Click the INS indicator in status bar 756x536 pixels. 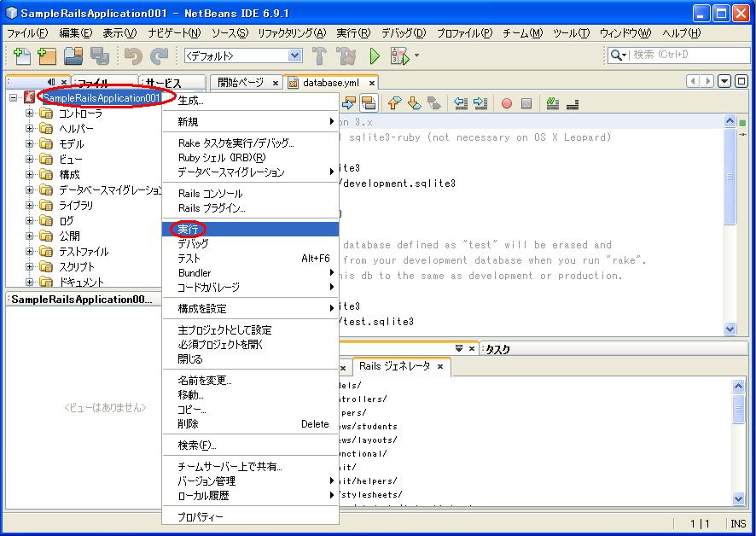coord(738,523)
